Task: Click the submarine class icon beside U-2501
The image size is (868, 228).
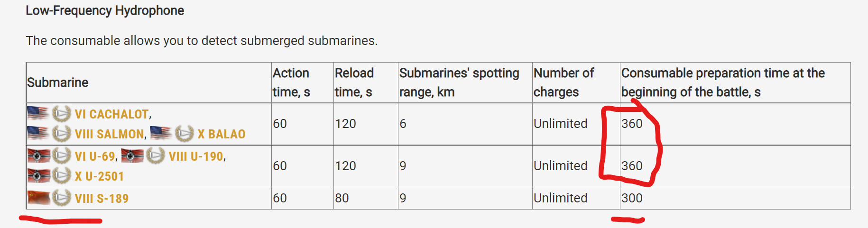Action: (x=61, y=176)
